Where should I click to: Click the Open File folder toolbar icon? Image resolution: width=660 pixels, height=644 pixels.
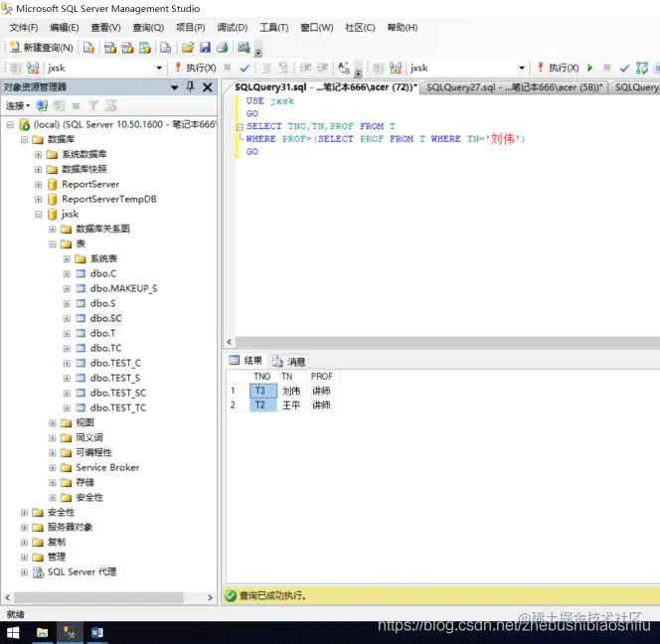click(x=188, y=48)
